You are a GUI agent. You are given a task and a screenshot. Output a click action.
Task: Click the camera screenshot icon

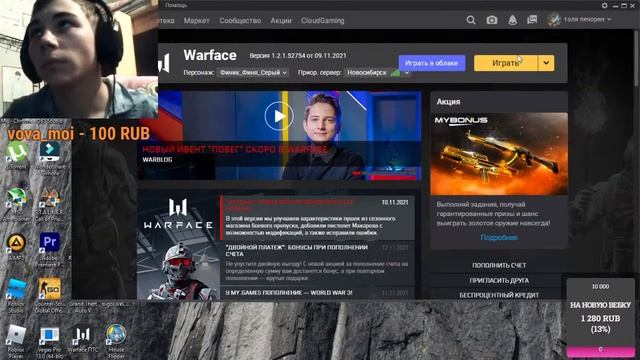(x=492, y=20)
